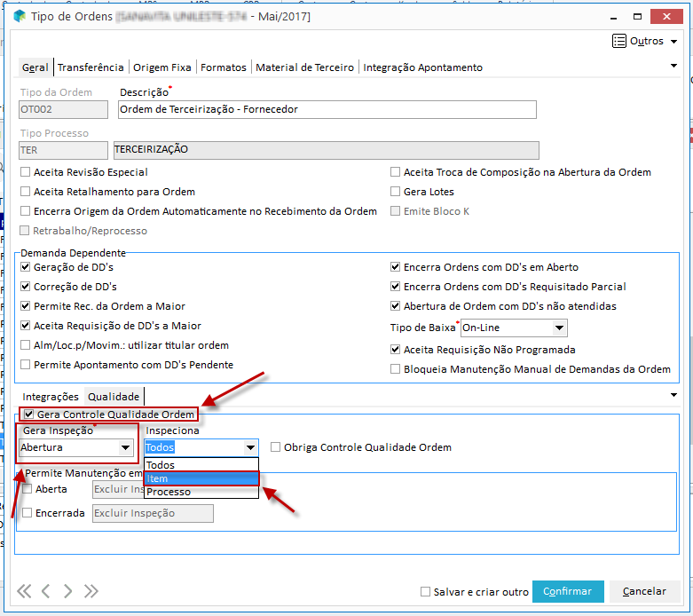Click into the Descrição text field
Viewport: 693px width, 616px height.
coord(327,109)
